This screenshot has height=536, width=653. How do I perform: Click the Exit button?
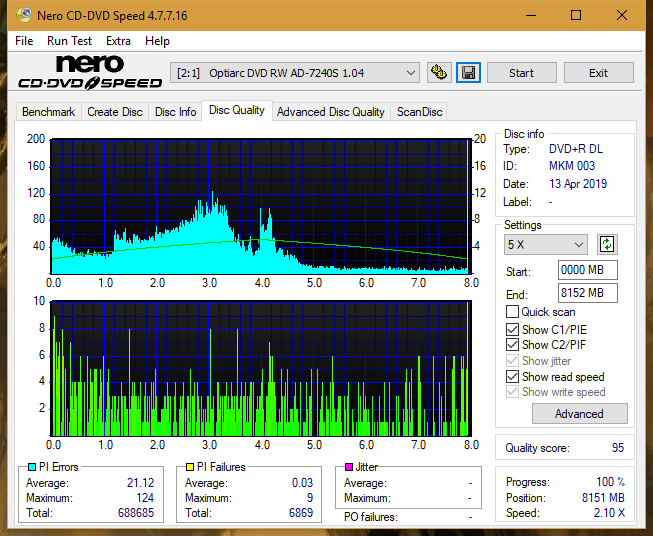point(598,73)
